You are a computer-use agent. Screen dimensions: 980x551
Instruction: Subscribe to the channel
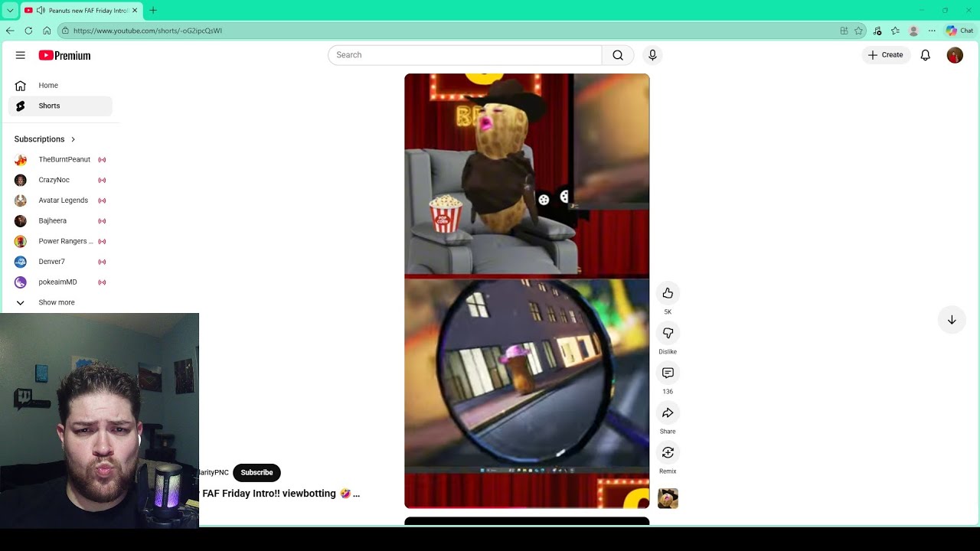(256, 472)
